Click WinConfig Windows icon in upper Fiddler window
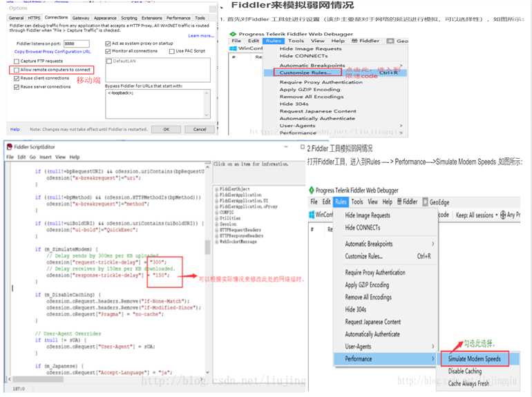532x397 pixels. pos(233,48)
